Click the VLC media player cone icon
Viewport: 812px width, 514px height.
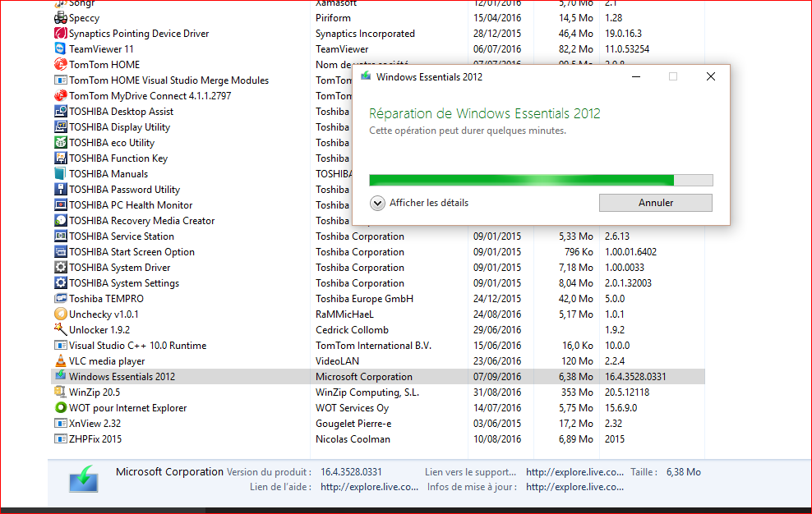(x=61, y=360)
